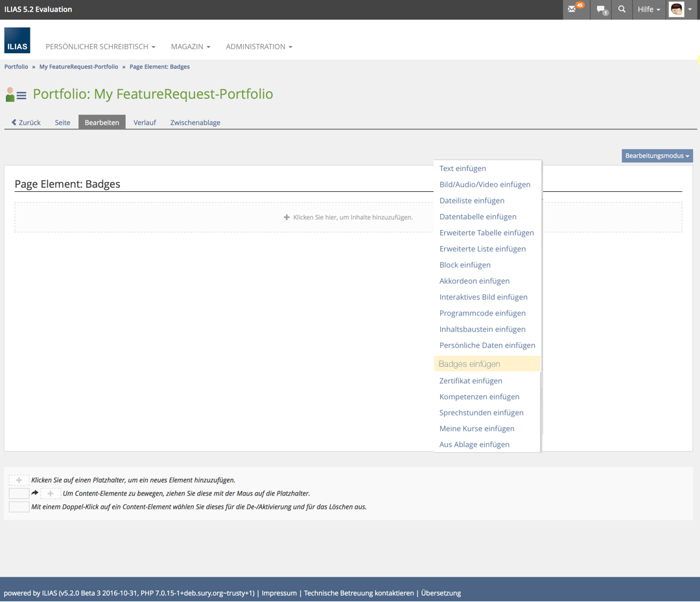Screen dimensions: 700x602
Task: Click the plus icon in content placeholder
Action: pyautogui.click(x=286, y=218)
